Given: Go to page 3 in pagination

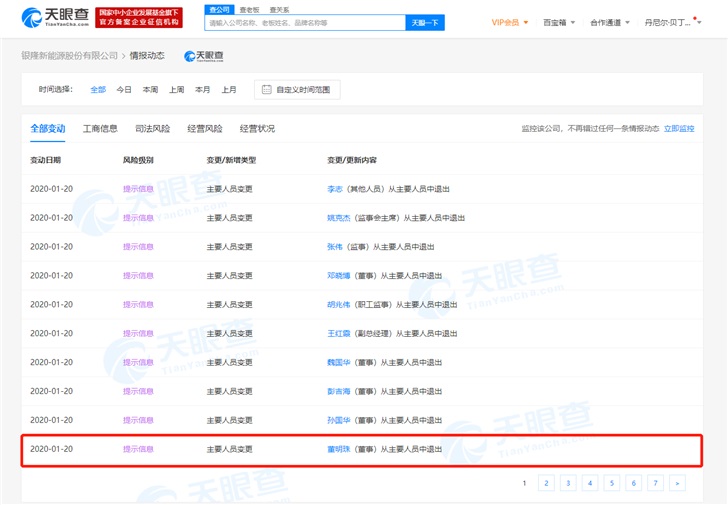Looking at the screenshot, I should [x=567, y=483].
